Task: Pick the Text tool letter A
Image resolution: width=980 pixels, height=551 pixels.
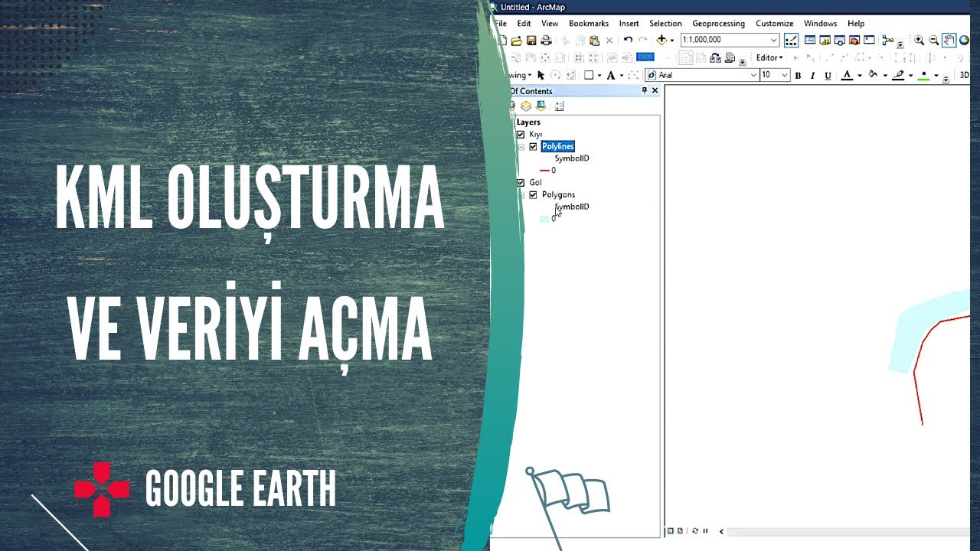Action: point(611,75)
